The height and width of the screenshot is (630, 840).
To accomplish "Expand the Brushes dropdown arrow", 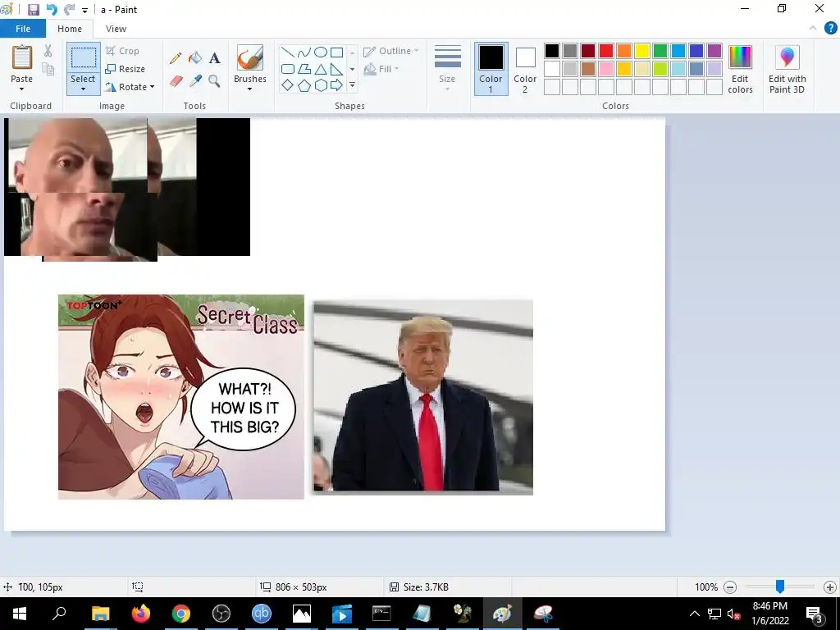I will (249, 89).
